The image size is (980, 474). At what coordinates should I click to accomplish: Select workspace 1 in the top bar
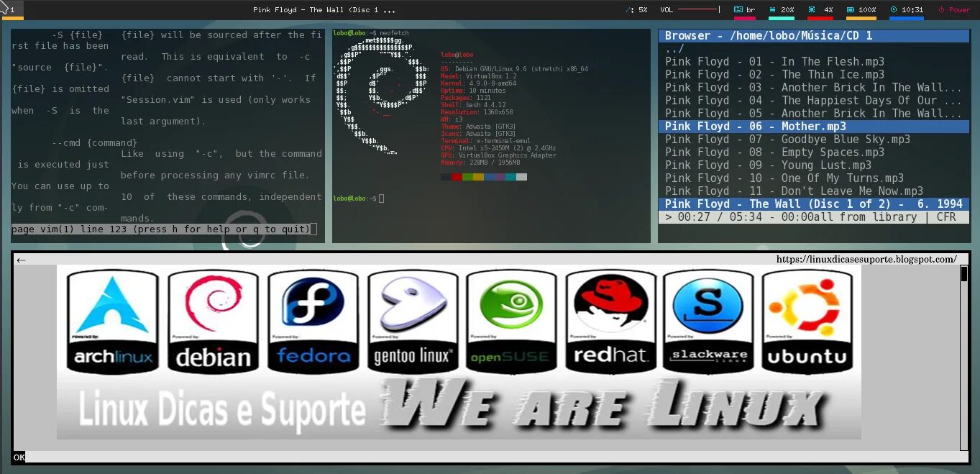(x=12, y=10)
